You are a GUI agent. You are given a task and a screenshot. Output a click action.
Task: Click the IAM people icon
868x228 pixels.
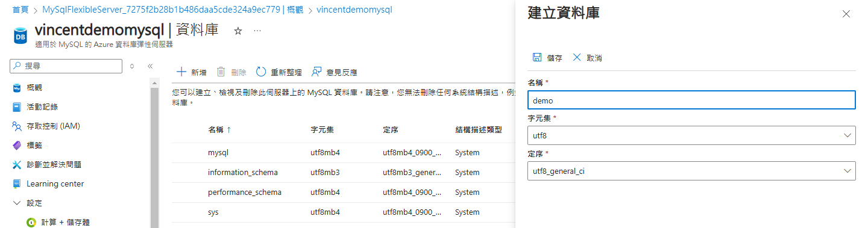click(17, 126)
